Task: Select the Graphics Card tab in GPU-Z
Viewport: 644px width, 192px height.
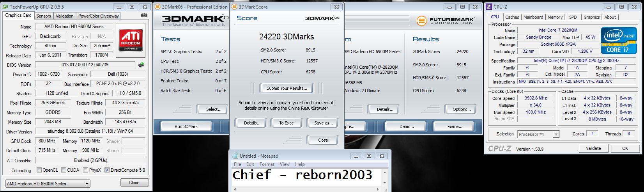Action: pos(18,15)
